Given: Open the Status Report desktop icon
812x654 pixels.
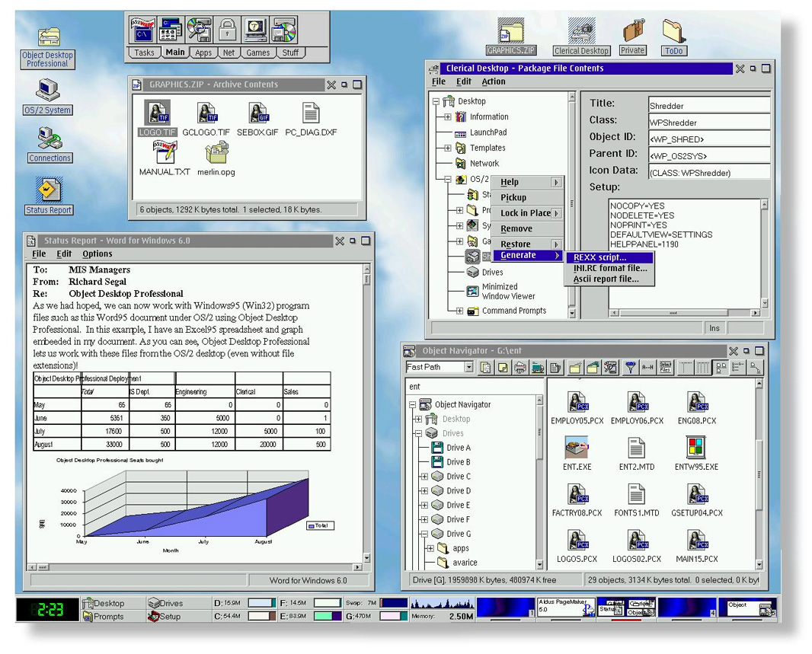Looking at the screenshot, I should pos(49,196).
